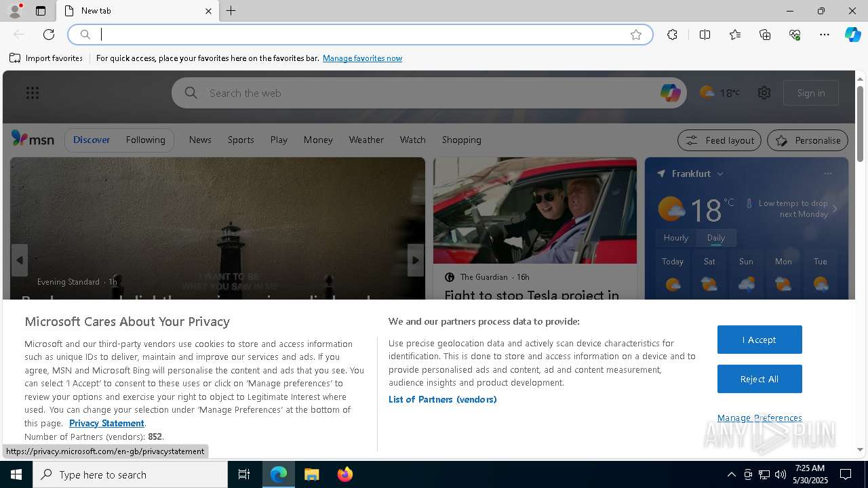Open the tab actions menu icon
Image resolution: width=868 pixels, height=488 pixels.
pos(41,11)
